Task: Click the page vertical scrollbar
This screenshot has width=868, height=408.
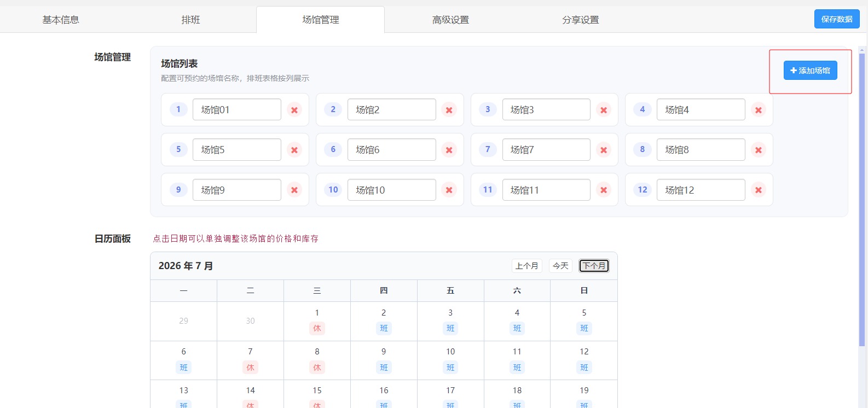Action: [862, 200]
